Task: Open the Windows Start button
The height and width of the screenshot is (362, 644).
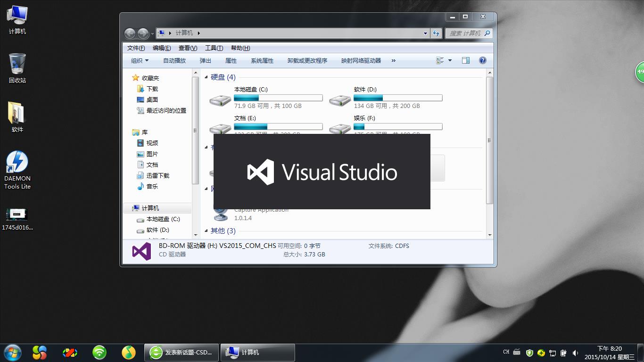Action: coord(12,352)
